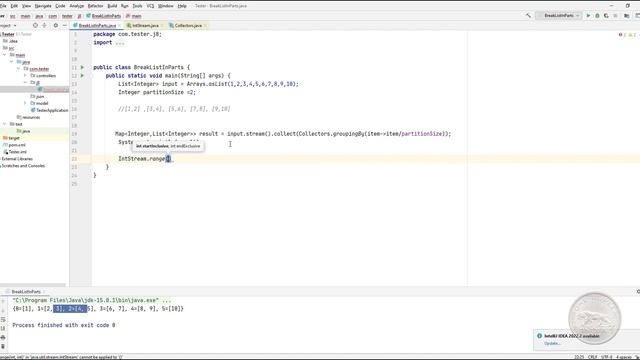Image resolution: width=640 pixels, height=360 pixels.
Task: Click the folded import ellipsis
Action: (120, 43)
